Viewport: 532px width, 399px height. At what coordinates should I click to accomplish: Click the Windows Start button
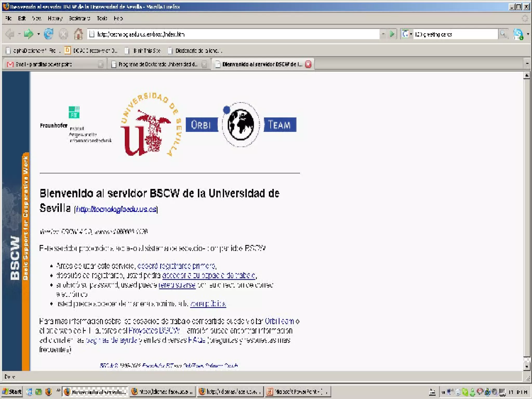pyautogui.click(x=12, y=391)
